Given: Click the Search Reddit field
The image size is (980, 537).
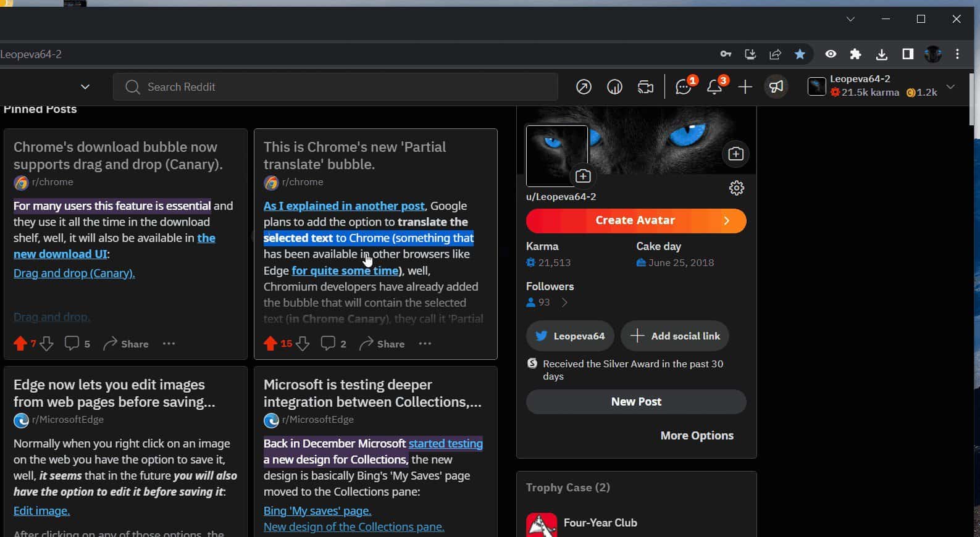Looking at the screenshot, I should tap(346, 87).
